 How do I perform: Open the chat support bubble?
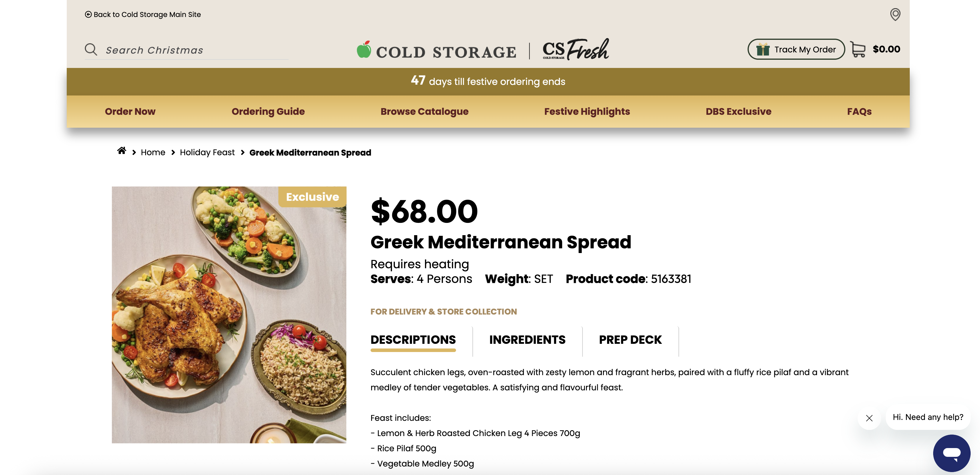(951, 453)
